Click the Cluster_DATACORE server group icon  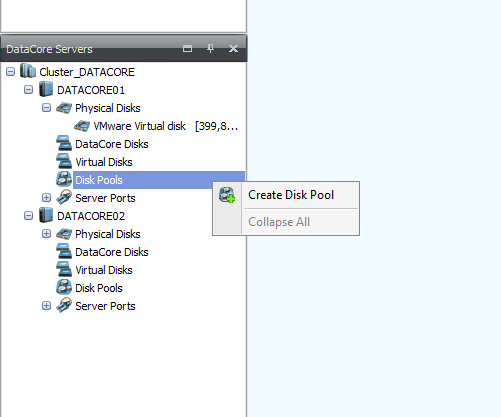[x=28, y=71]
